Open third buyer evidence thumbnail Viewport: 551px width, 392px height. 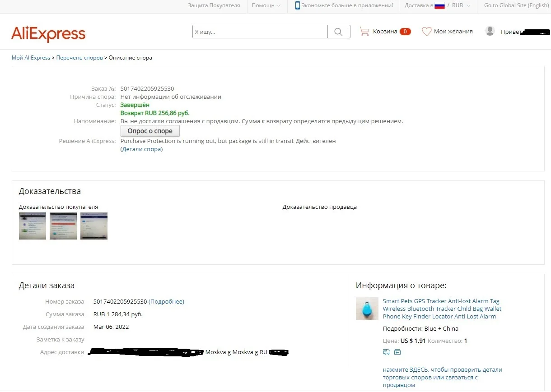tap(94, 226)
